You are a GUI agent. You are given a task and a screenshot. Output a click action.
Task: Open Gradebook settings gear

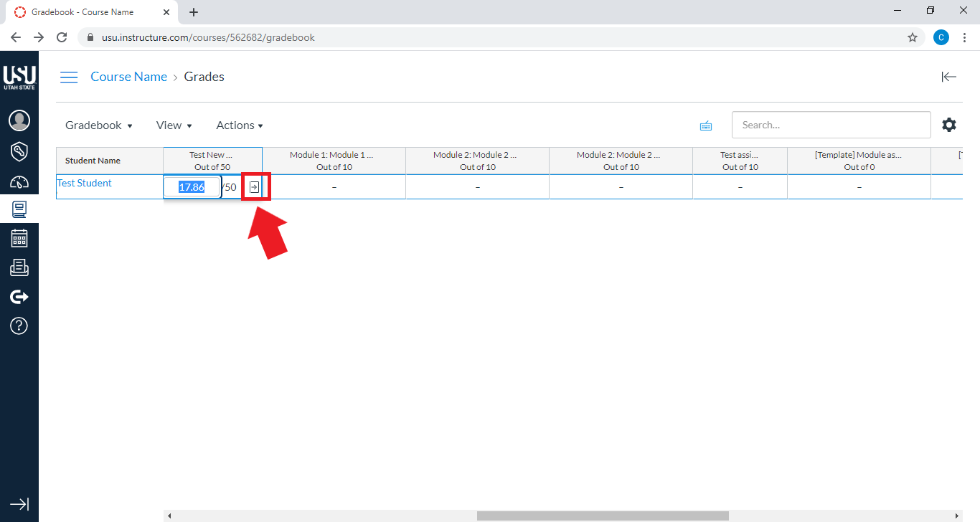[949, 124]
